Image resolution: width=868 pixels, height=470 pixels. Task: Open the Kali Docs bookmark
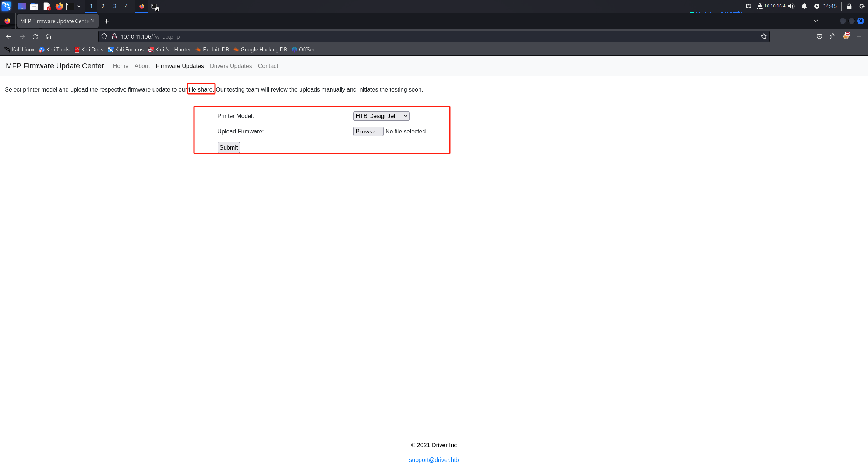click(x=89, y=49)
